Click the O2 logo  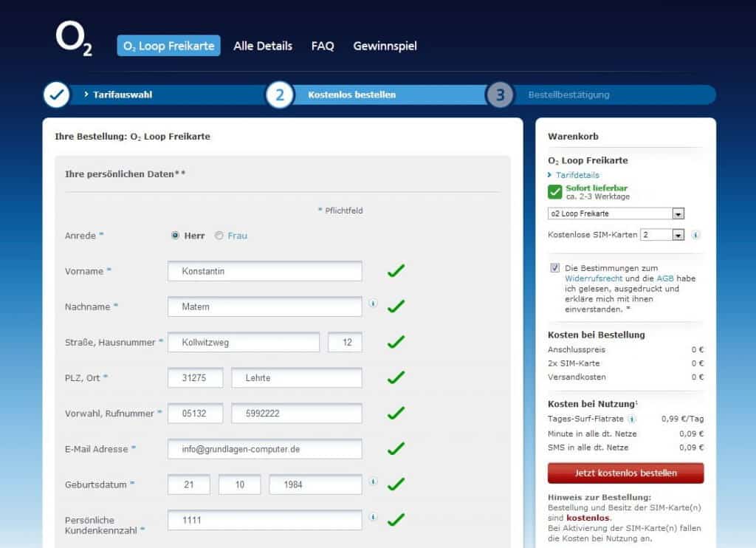pyautogui.click(x=74, y=38)
